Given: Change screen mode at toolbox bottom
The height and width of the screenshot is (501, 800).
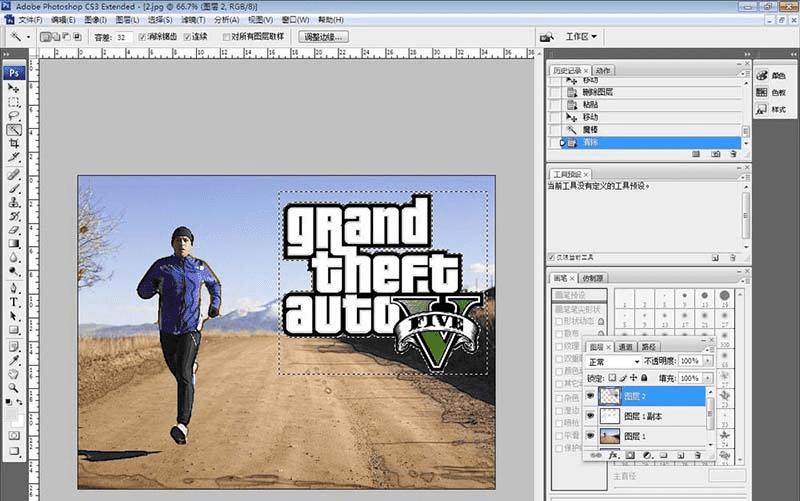Looking at the screenshot, I should 14,451.
